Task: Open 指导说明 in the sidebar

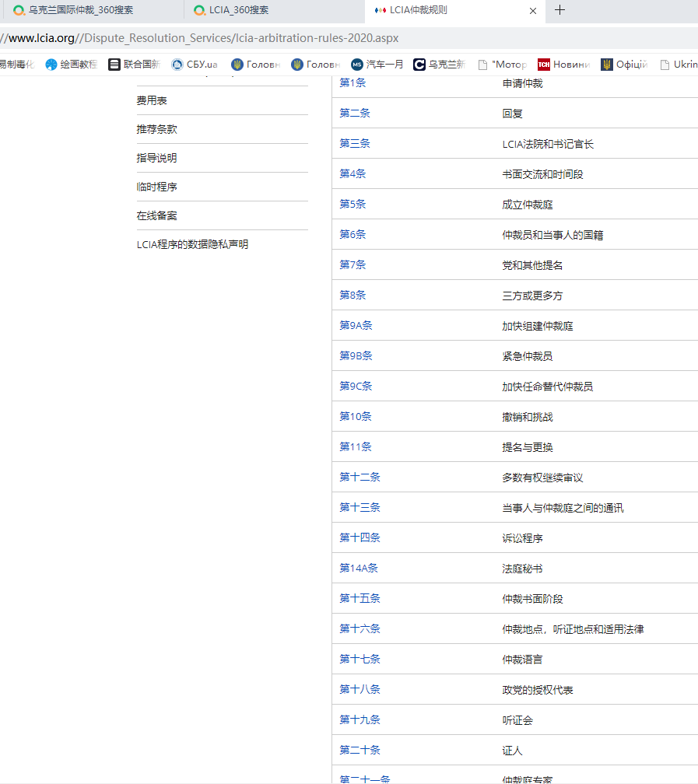Action: click(156, 158)
